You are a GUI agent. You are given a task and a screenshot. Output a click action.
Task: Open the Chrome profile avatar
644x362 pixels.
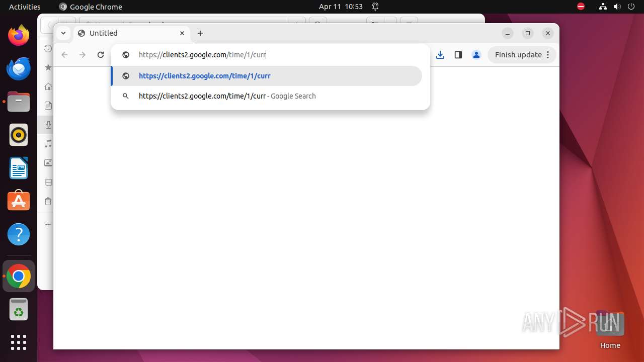pos(476,55)
